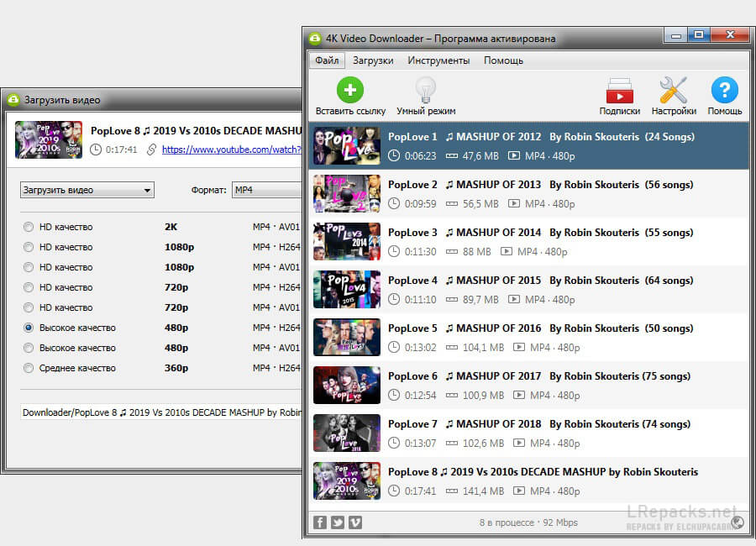
Task: Click the 0:09:59 duration of PopLove 2
Action: tap(421, 203)
